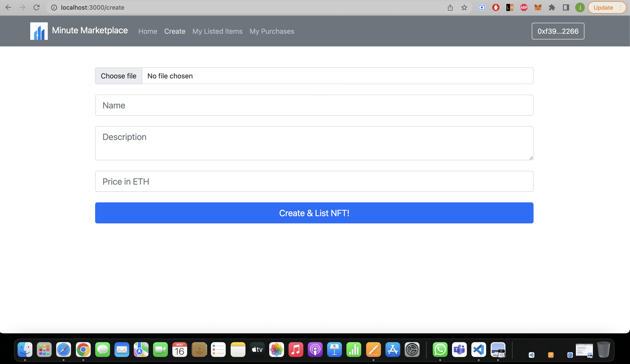
Task: Focus the Name input field
Action: (314, 105)
